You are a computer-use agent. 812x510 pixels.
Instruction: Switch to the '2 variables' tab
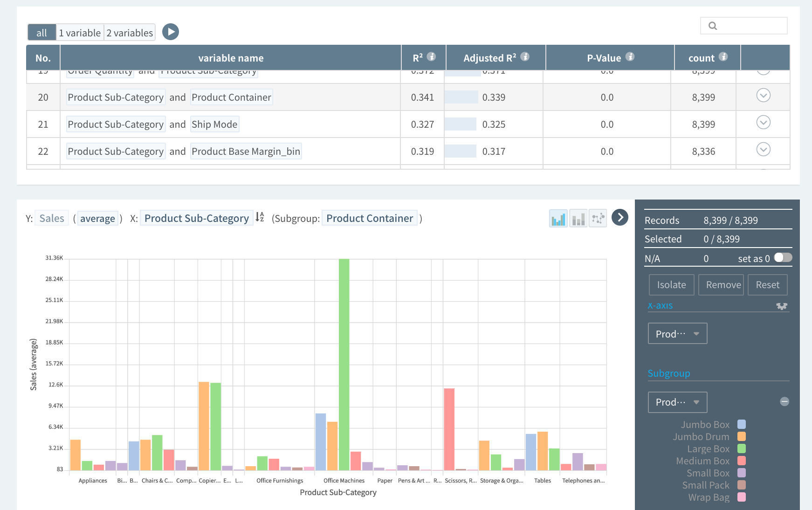click(x=130, y=33)
